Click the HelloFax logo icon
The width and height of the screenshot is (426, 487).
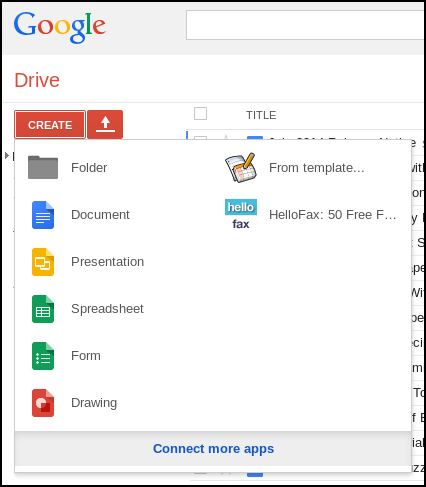pyautogui.click(x=241, y=215)
